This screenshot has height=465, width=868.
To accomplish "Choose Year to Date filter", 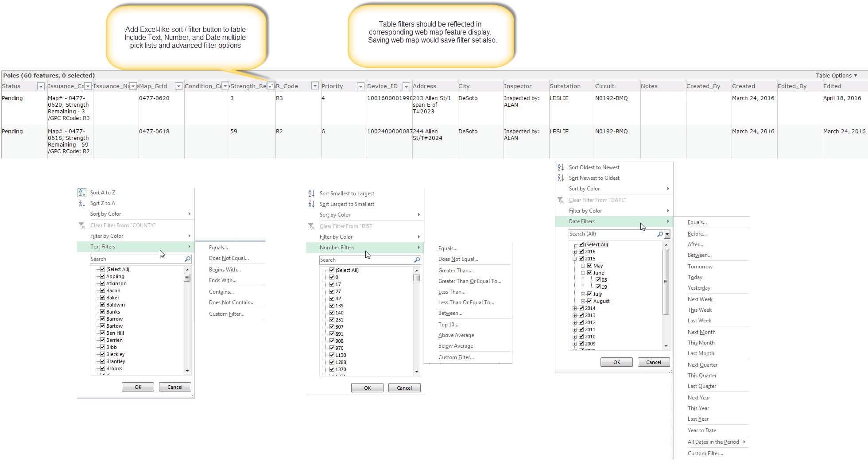I will coord(702,430).
